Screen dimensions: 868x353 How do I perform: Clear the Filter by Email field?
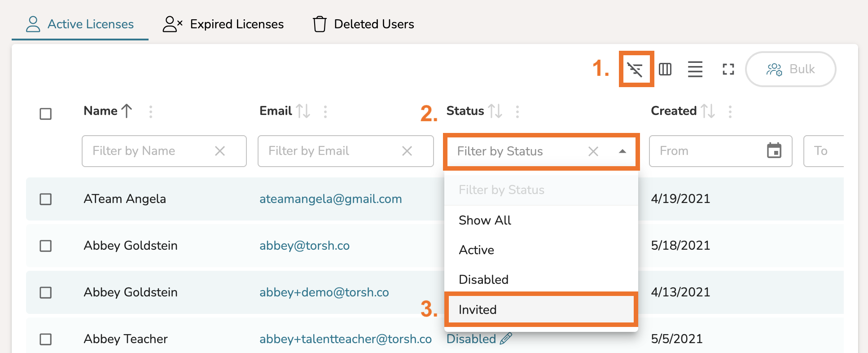click(x=407, y=151)
